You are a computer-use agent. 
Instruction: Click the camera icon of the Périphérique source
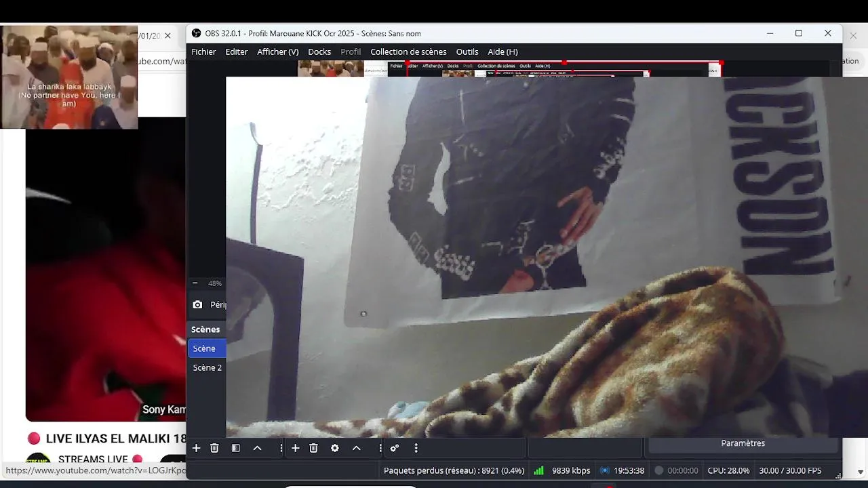point(197,305)
